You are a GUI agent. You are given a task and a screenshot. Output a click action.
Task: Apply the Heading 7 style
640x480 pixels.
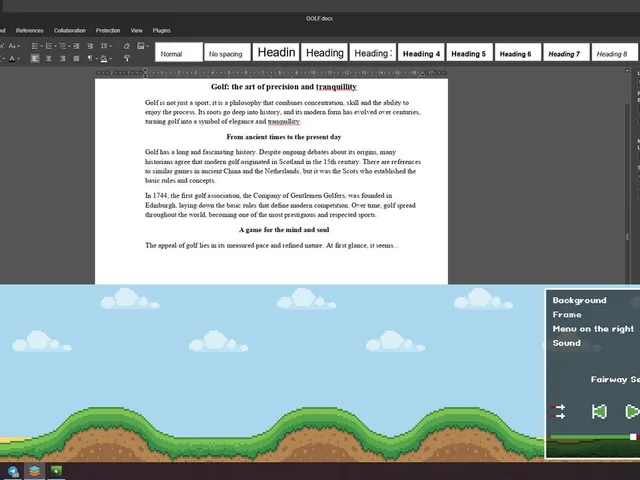click(x=566, y=52)
